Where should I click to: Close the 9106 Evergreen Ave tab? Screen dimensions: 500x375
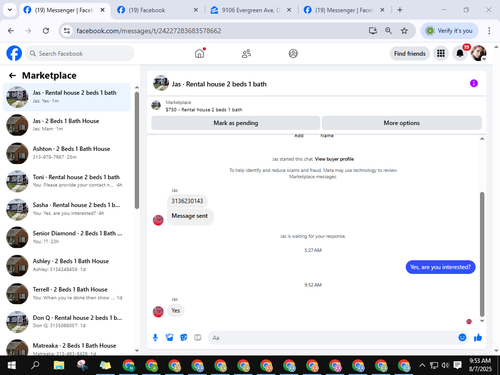pos(289,10)
